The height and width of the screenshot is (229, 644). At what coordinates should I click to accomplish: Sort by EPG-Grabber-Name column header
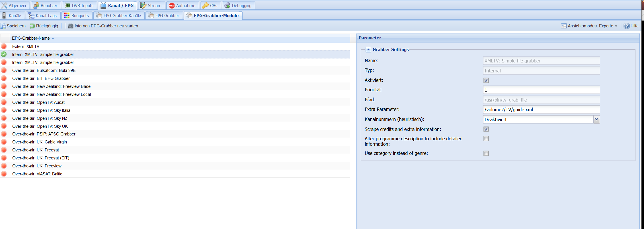pyautogui.click(x=180, y=38)
